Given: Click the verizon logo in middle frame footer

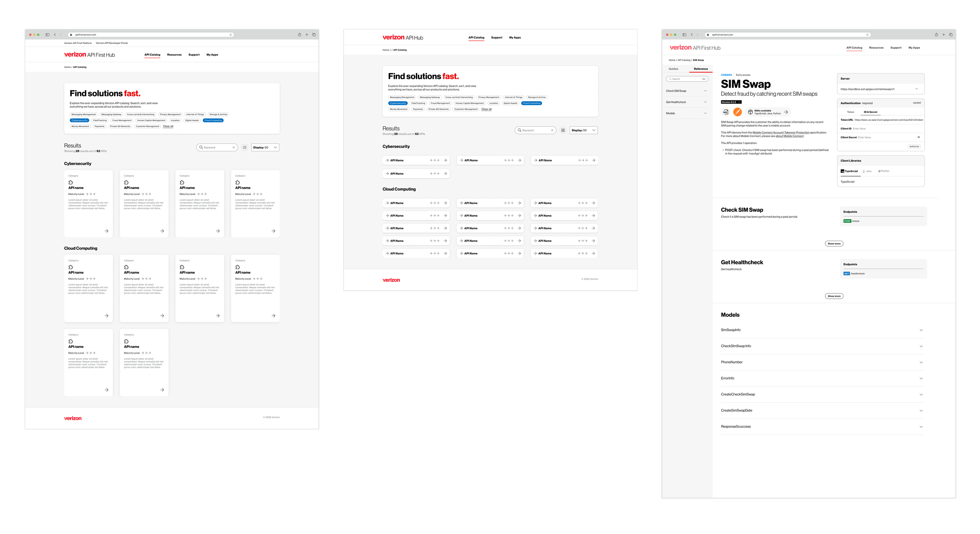Looking at the screenshot, I should pos(391,280).
